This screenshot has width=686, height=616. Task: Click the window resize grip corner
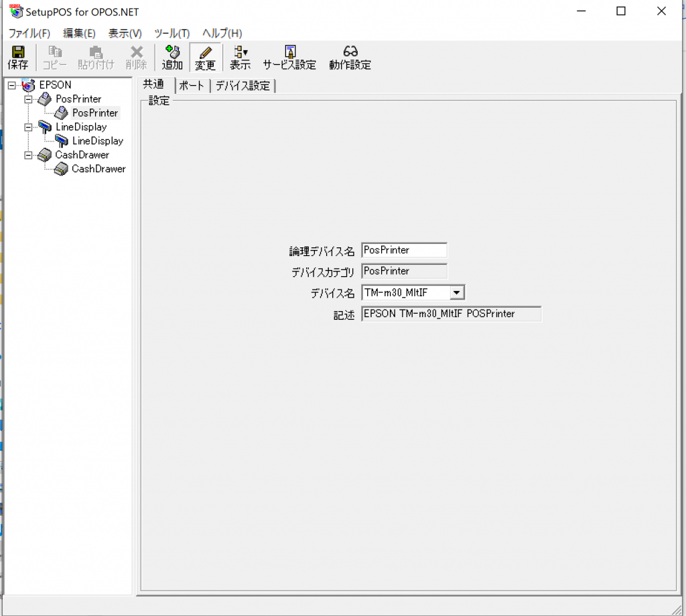point(677,610)
